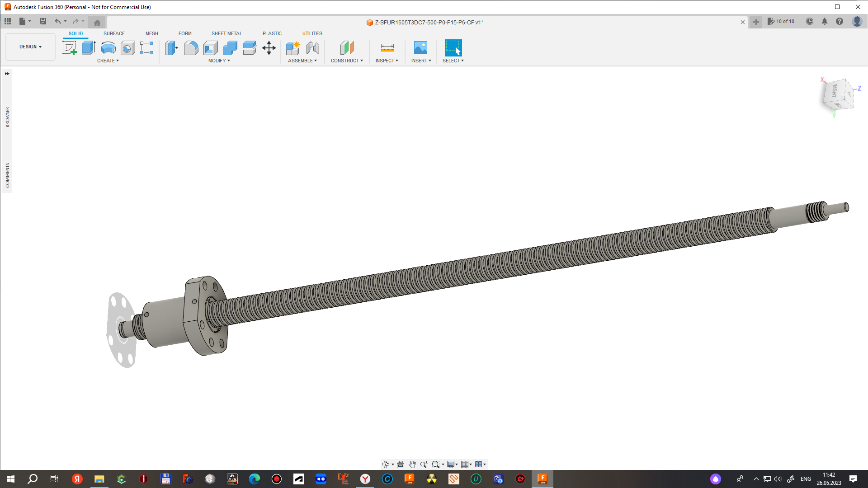Switch to the SURFACE tab
The image size is (868, 488).
tap(114, 33)
